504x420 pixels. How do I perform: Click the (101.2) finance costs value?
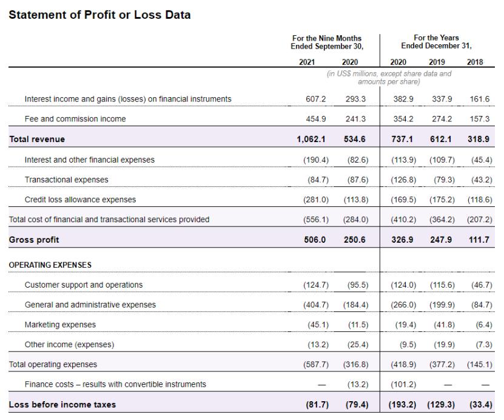tap(403, 385)
